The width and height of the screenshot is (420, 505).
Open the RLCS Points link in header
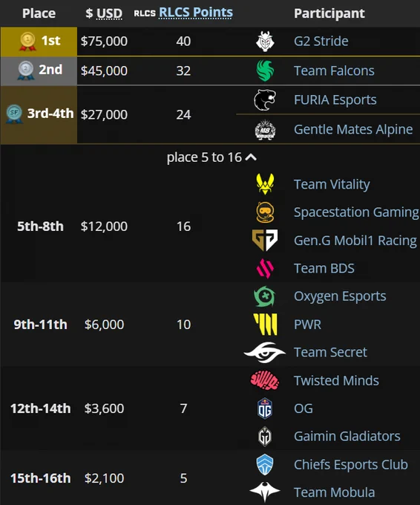point(196,13)
